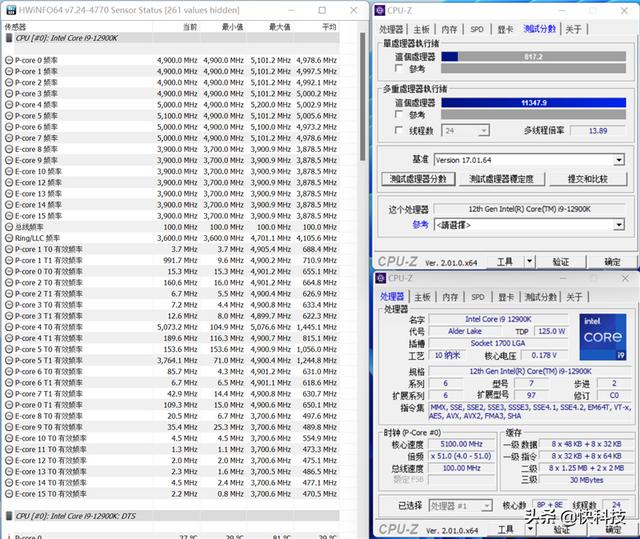
Task: Switch to 内存 tab in upper CPU-Z window
Action: [x=449, y=29]
